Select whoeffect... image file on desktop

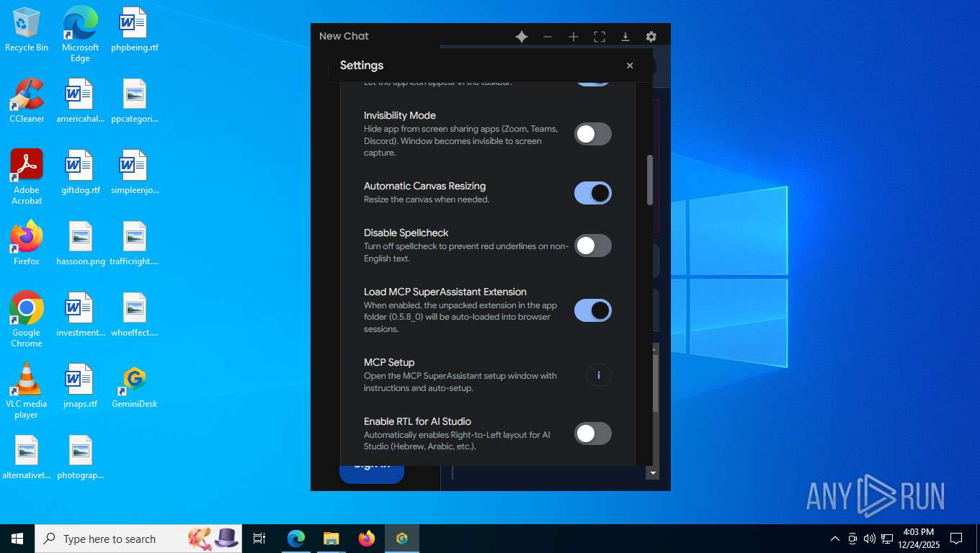(x=135, y=315)
